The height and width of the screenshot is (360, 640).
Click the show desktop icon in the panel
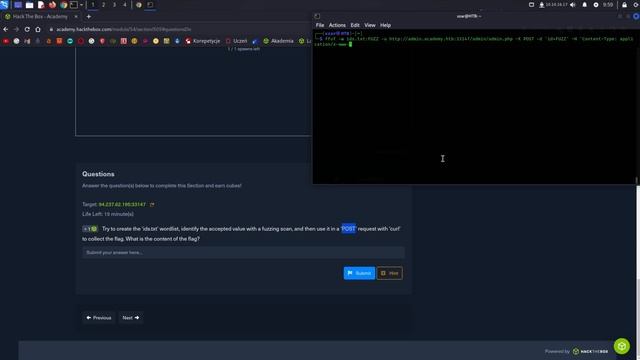point(18,5)
